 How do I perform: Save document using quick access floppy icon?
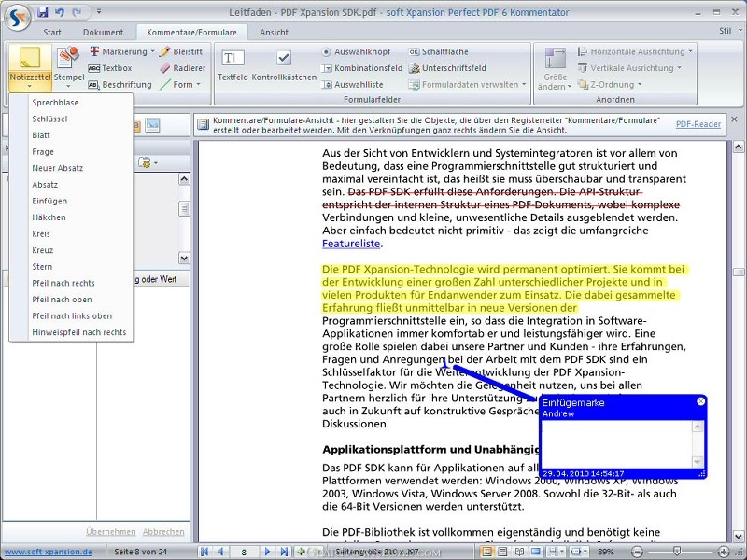tap(43, 12)
